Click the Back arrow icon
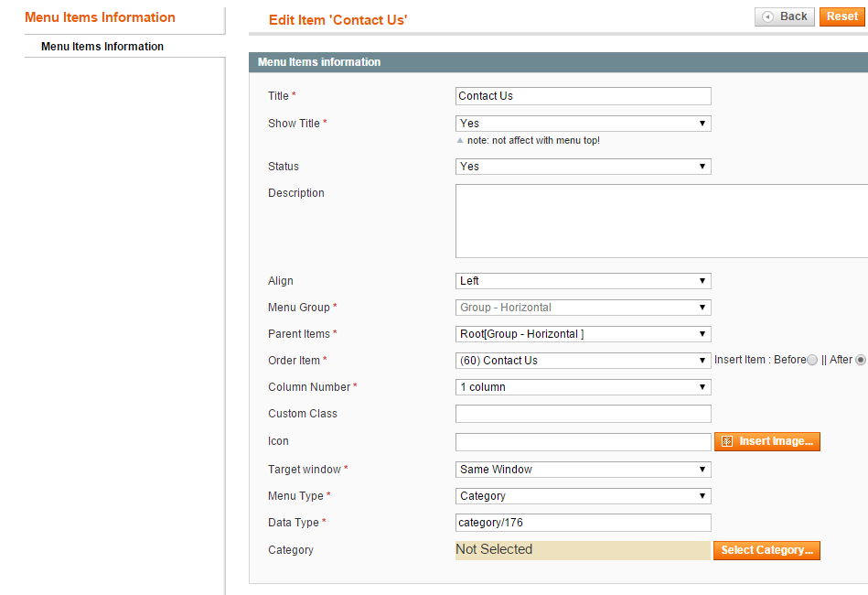Image resolution: width=868 pixels, height=595 pixels. click(x=767, y=17)
